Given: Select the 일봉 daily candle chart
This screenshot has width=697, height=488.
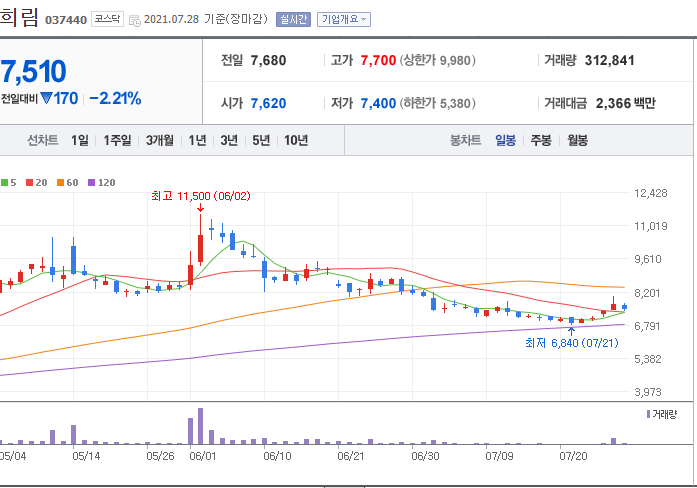Looking at the screenshot, I should click(505, 140).
